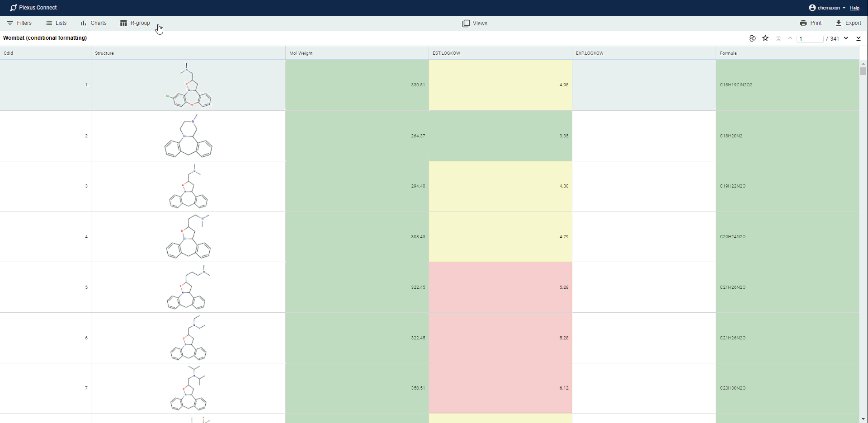Open the R-group decomposition tool
868x423 pixels.
tap(135, 23)
